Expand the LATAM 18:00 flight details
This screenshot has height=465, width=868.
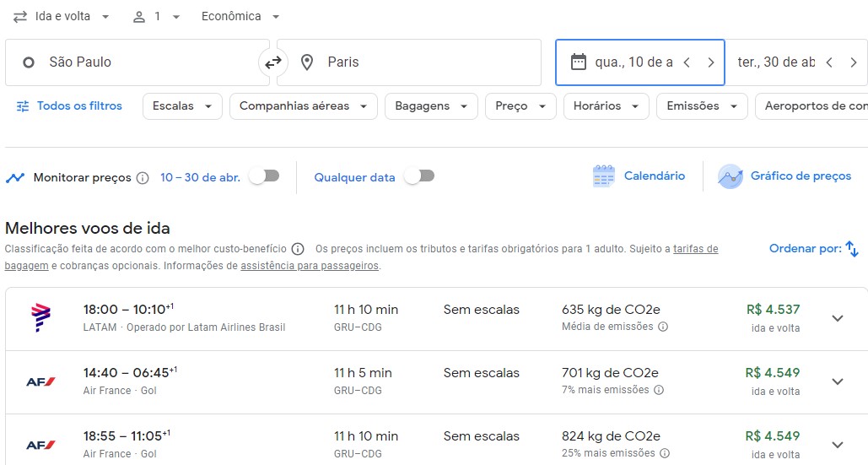(x=837, y=318)
